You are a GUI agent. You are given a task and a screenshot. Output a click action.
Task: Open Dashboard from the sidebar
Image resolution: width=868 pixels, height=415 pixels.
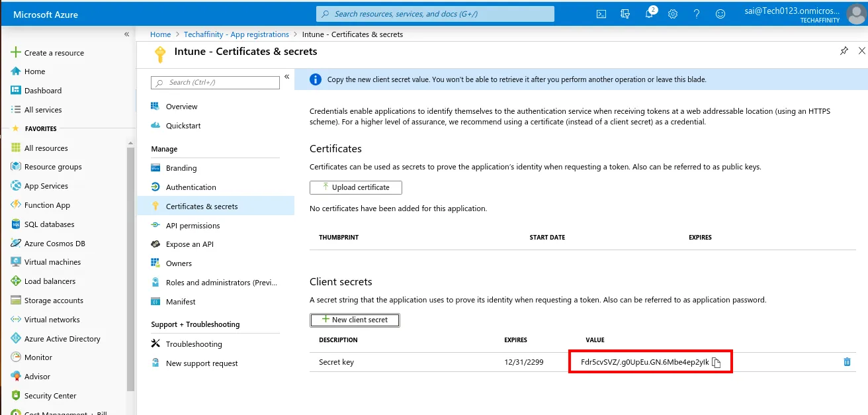pos(36,91)
